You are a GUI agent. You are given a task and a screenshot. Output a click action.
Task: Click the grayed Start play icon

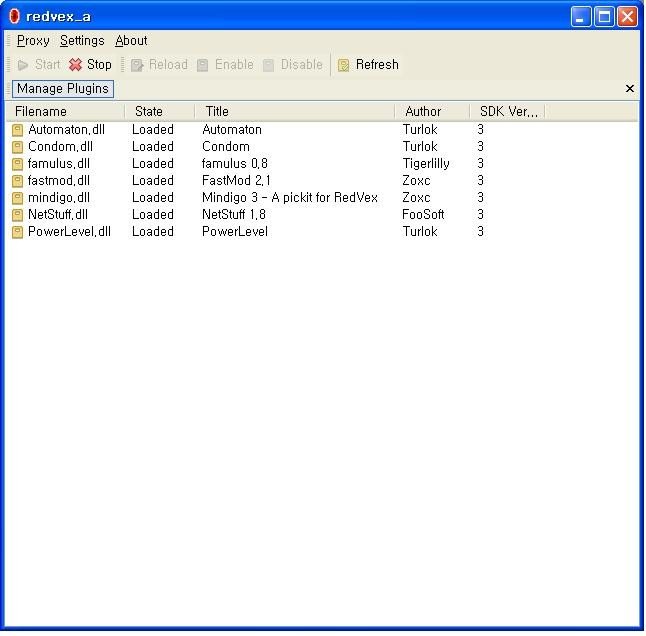coord(23,65)
